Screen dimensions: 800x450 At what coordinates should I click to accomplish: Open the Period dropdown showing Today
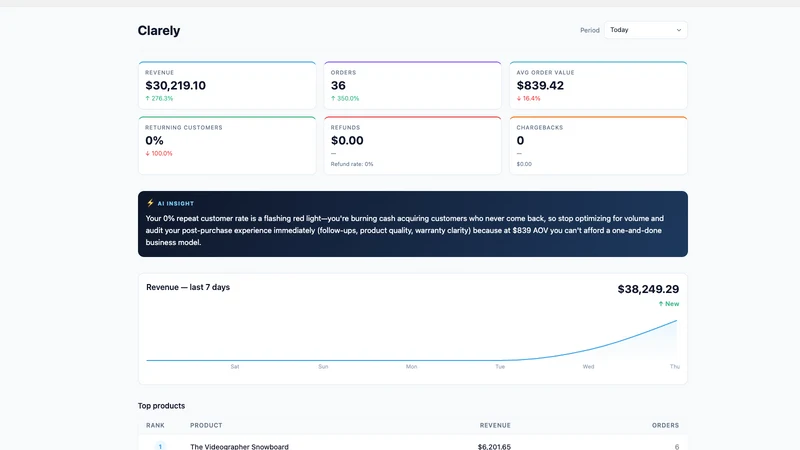[x=645, y=30]
